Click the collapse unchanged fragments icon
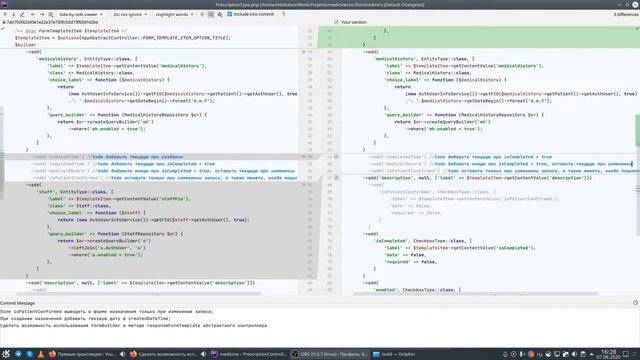 (x=202, y=14)
